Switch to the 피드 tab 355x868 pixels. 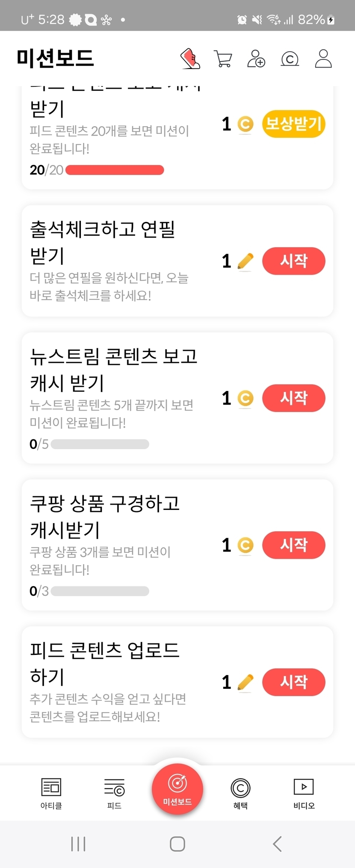tap(114, 793)
